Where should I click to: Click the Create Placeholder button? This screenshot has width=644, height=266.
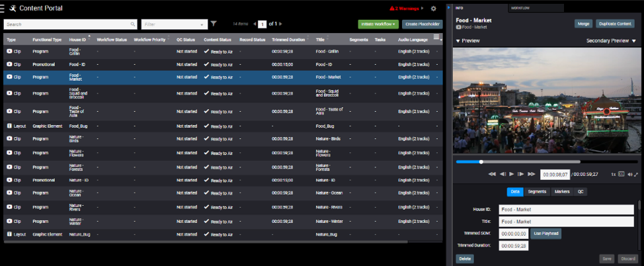click(x=423, y=24)
